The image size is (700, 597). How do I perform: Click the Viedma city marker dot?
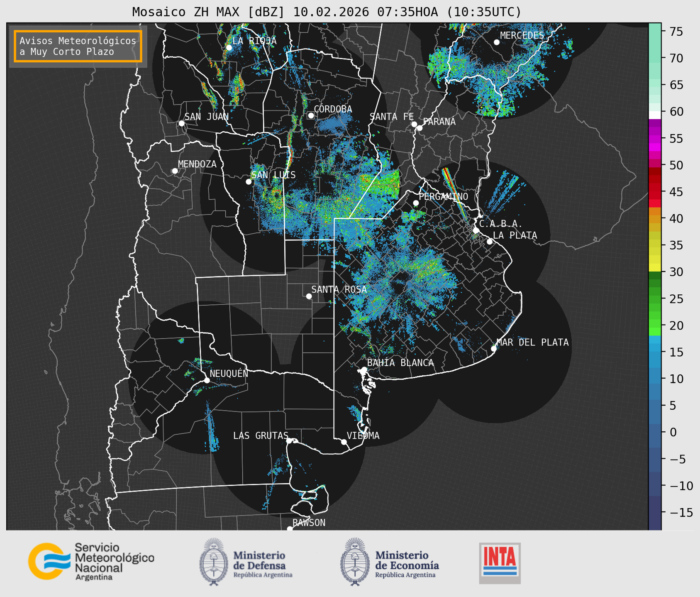coord(344,442)
